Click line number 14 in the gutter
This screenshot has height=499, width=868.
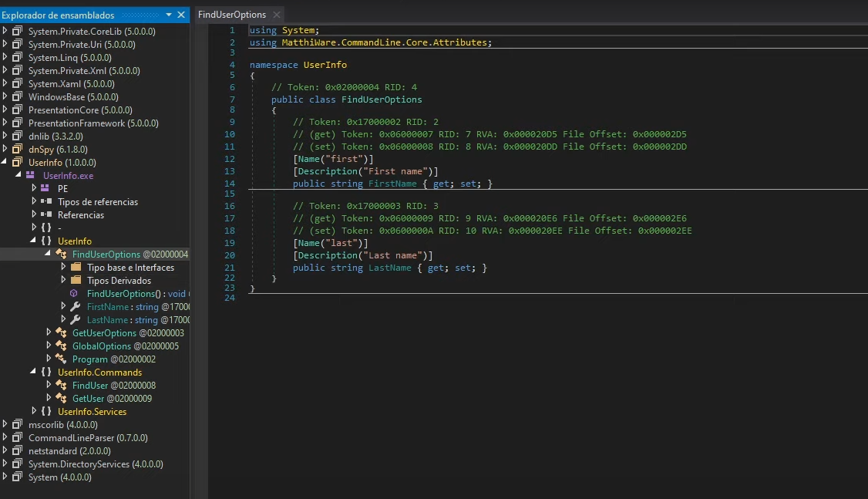(x=230, y=184)
